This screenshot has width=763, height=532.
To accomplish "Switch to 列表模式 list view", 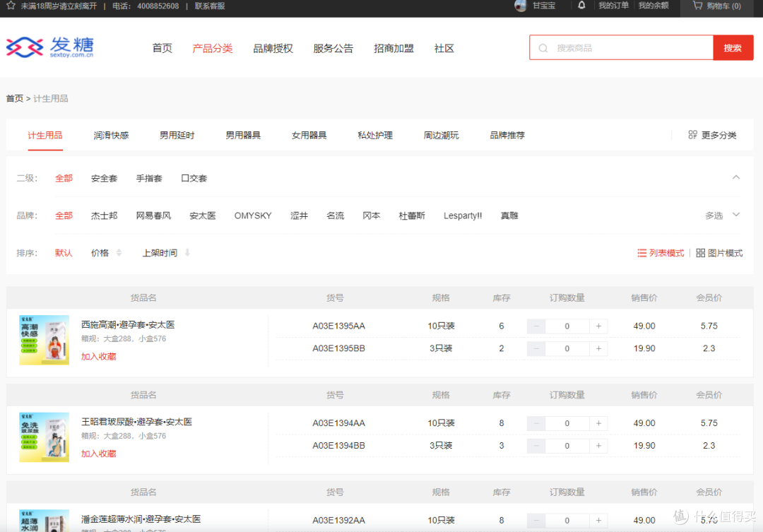I will (x=661, y=253).
